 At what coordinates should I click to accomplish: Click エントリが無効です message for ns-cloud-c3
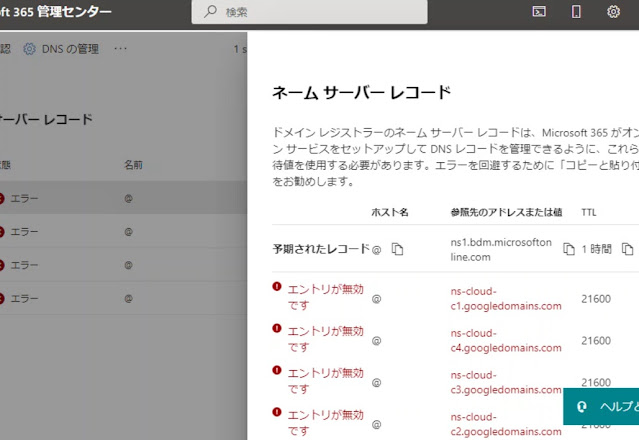click(x=325, y=381)
